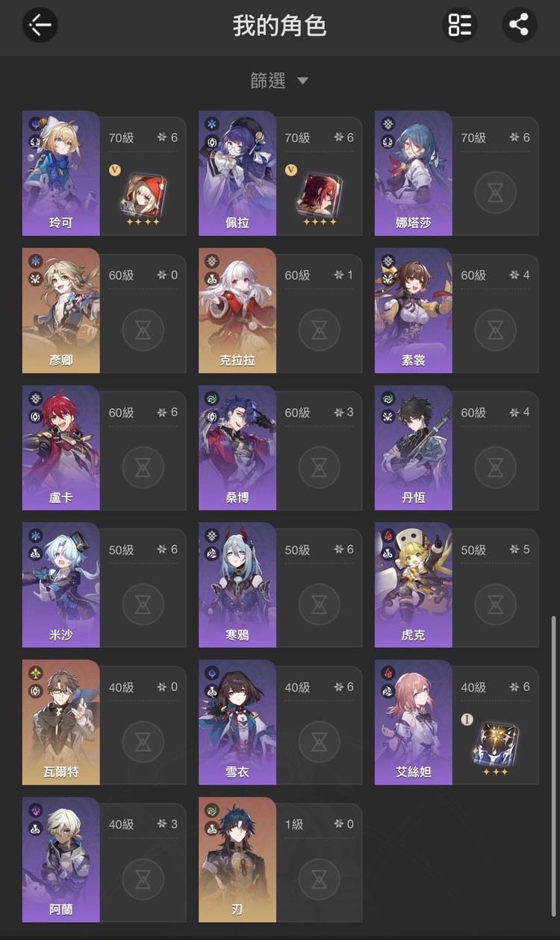Tap the back arrow icon
This screenshot has width=560, height=940.
pyautogui.click(x=40, y=25)
